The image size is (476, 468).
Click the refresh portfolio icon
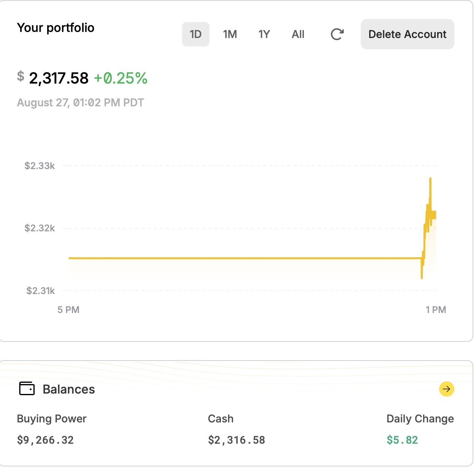pos(337,34)
